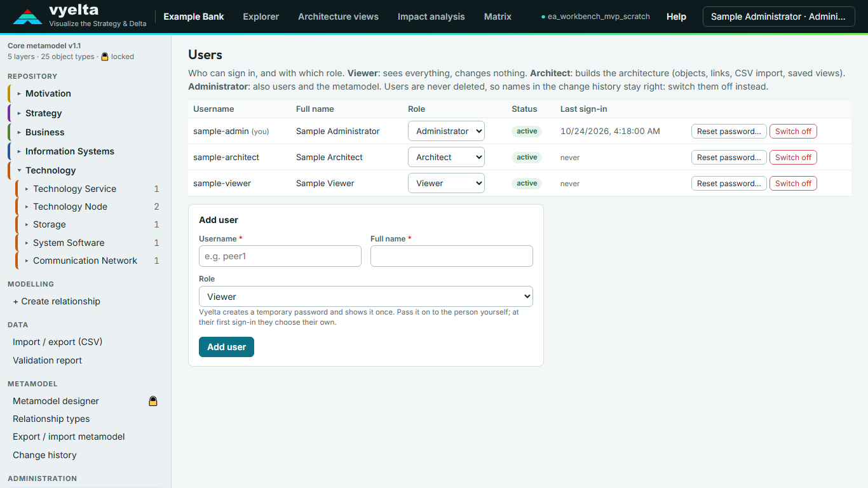Switch off the sample-architect user
This screenshot has width=868, height=488.
coord(793,158)
